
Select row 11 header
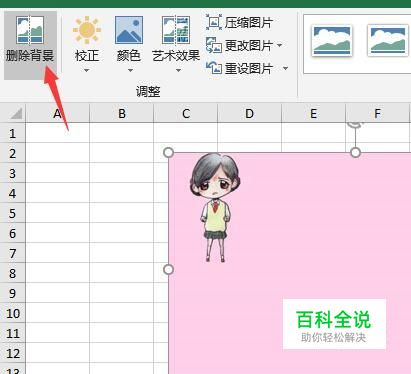13,333
